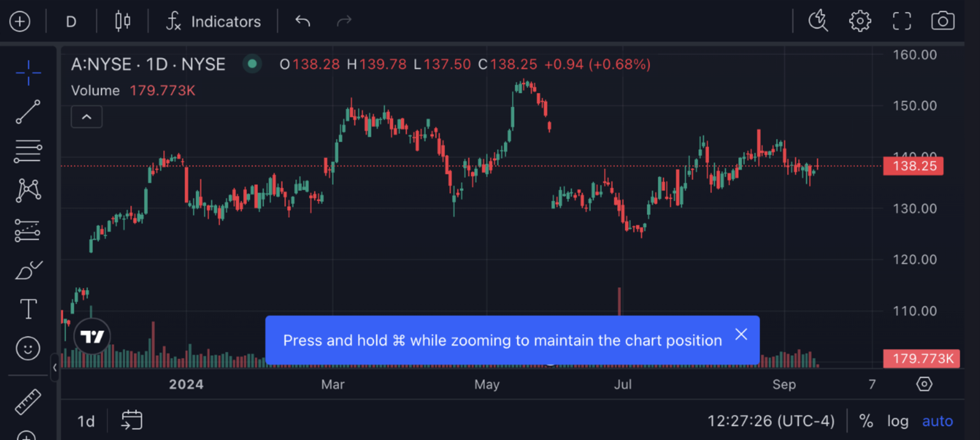The image size is (980, 440).
Task: Open the candlestick chart type menu
Action: [x=122, y=22]
